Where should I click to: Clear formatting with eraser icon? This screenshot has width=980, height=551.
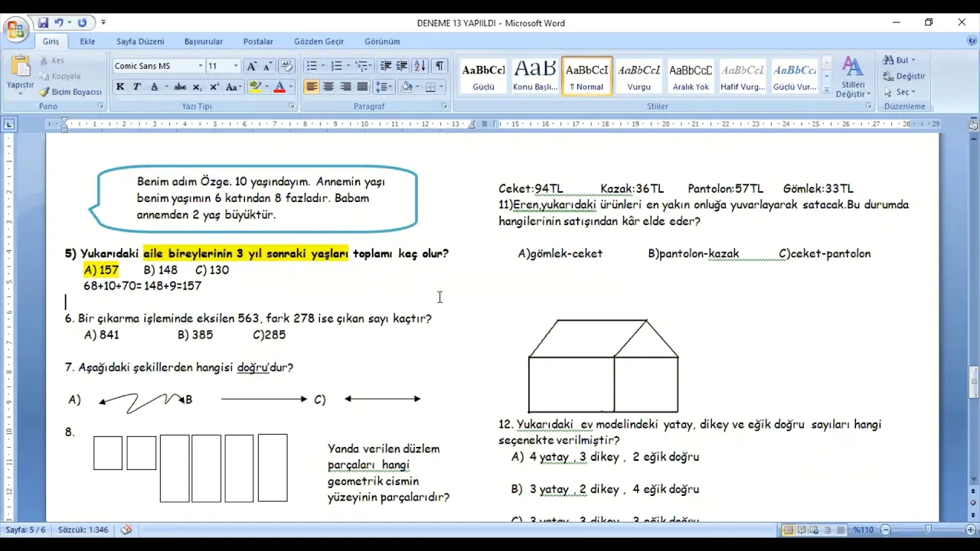[286, 66]
